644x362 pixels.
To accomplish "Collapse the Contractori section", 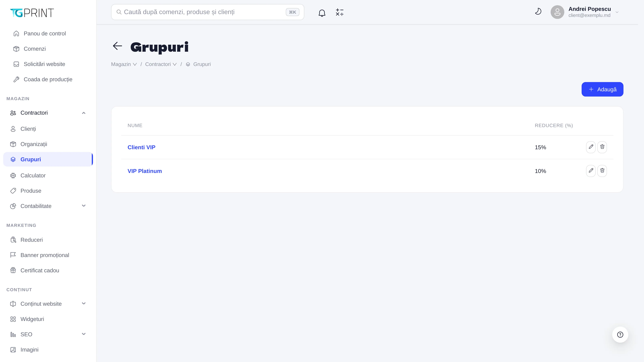I will 48,113.
